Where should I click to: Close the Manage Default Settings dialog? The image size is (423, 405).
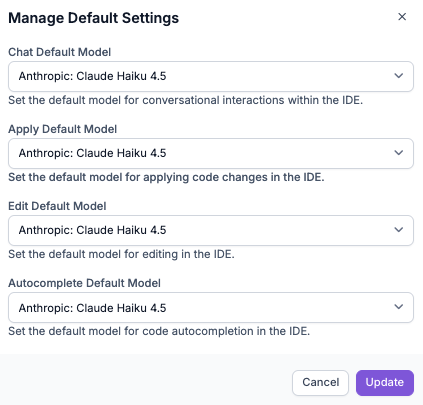pyautogui.click(x=402, y=17)
